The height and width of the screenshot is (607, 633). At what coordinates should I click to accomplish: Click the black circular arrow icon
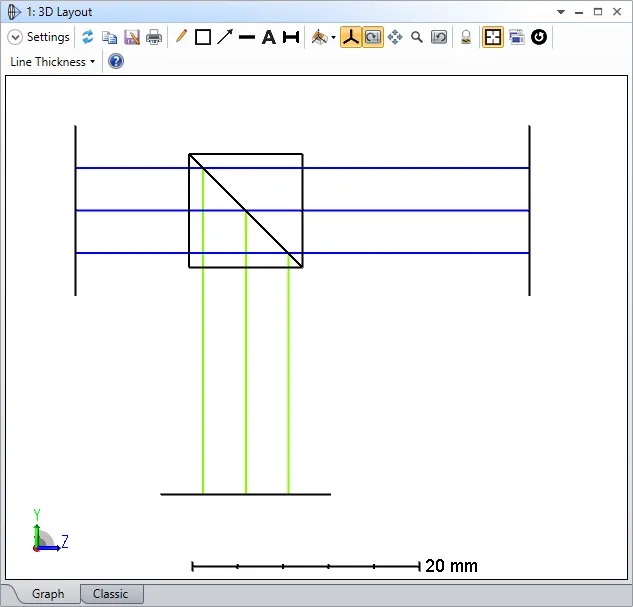(539, 37)
